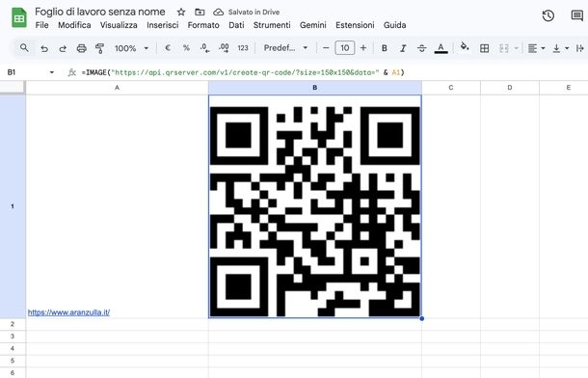The height and width of the screenshot is (378, 588).
Task: Click the font size field showing 10
Action: (345, 48)
